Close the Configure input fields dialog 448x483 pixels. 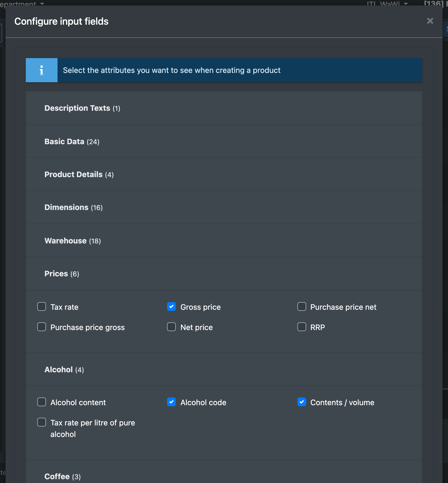pos(430,21)
